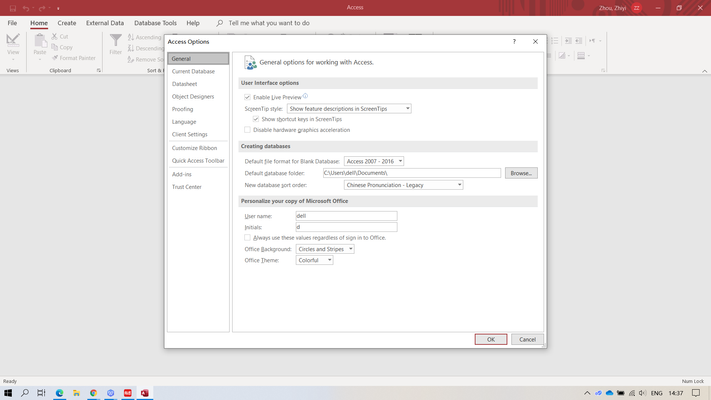Click the Help question mark in Access Options
711x400 pixels.
pyautogui.click(x=514, y=42)
